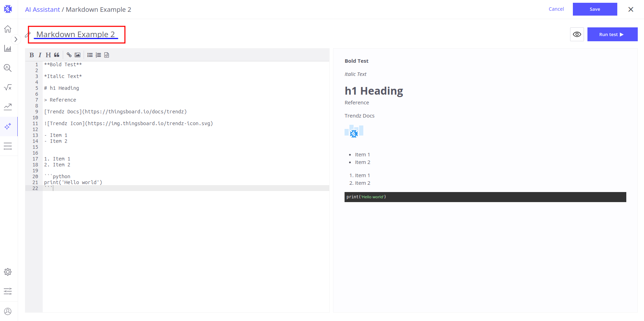
Task: Click the Cancel link
Action: click(556, 9)
